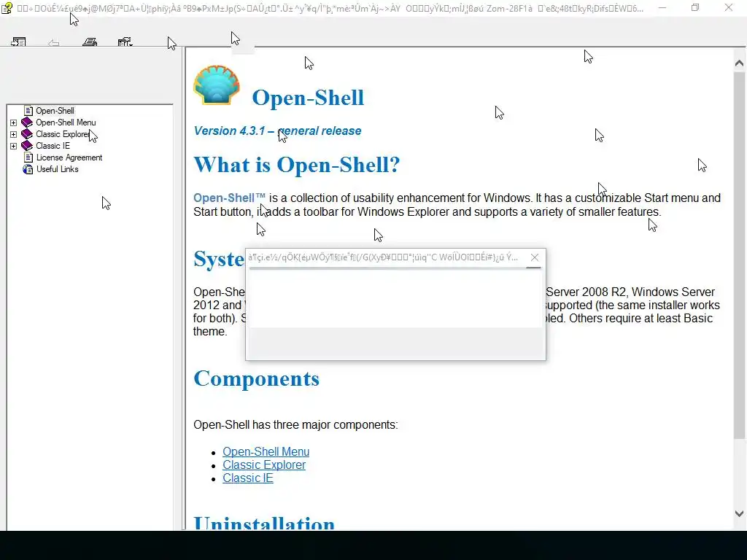The width and height of the screenshot is (747, 560).
Task: Open the License Agreement topic
Action: 69,157
